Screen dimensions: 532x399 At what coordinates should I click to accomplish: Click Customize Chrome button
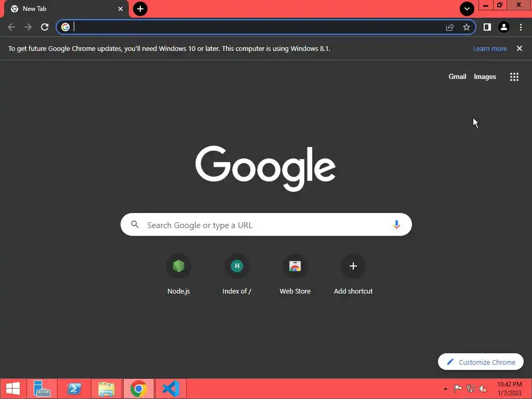coord(481,362)
